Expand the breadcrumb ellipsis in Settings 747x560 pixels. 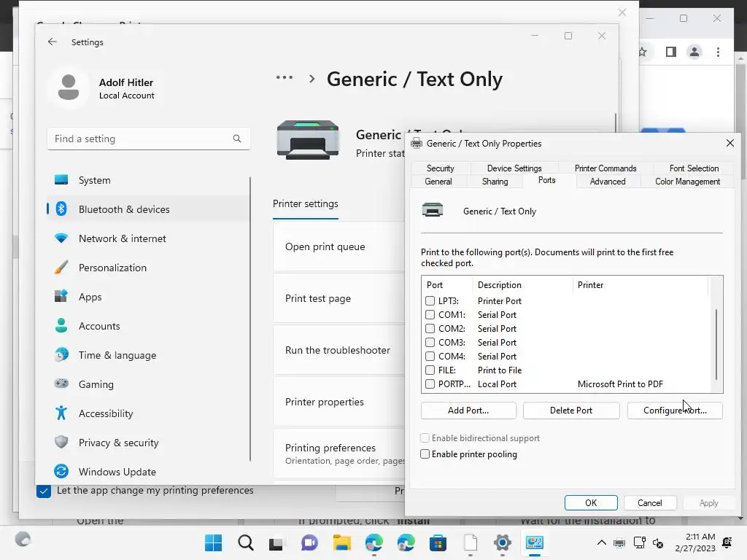click(285, 77)
